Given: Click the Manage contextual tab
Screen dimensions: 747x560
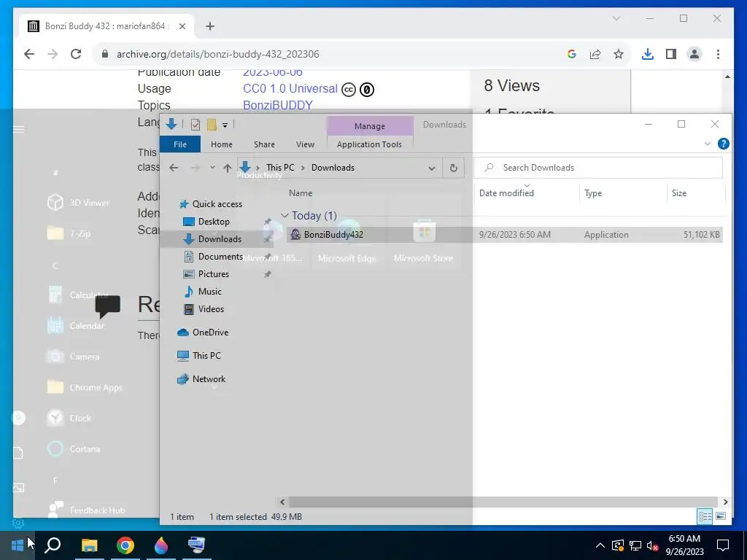Looking at the screenshot, I should [x=370, y=126].
